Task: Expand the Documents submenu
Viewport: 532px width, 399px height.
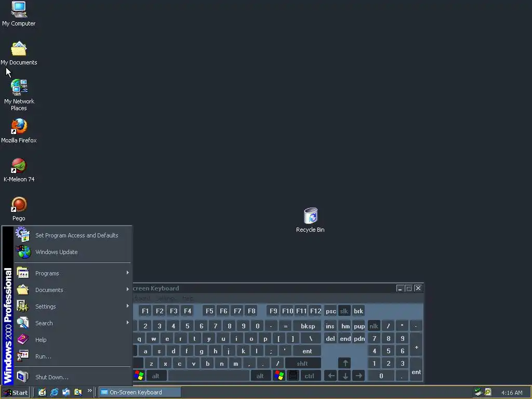Action: coord(72,290)
